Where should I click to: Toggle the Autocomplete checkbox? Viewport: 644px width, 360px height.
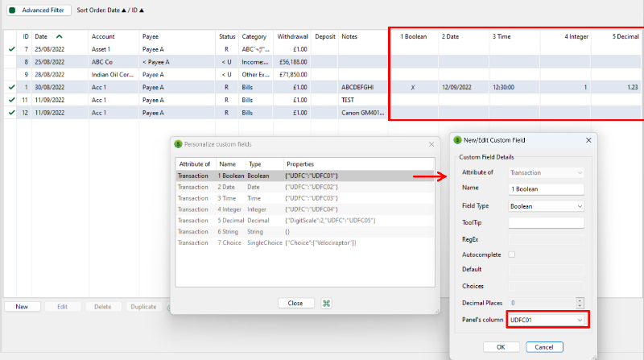point(512,254)
